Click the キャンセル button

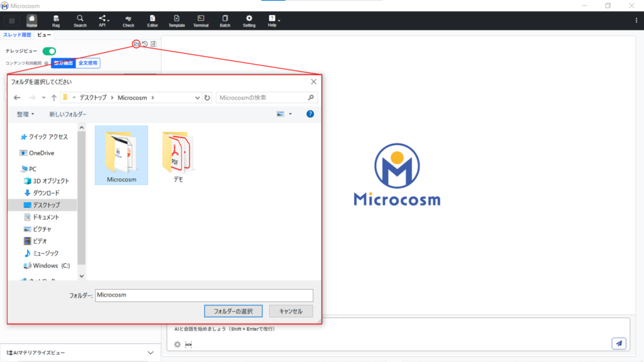coord(291,311)
